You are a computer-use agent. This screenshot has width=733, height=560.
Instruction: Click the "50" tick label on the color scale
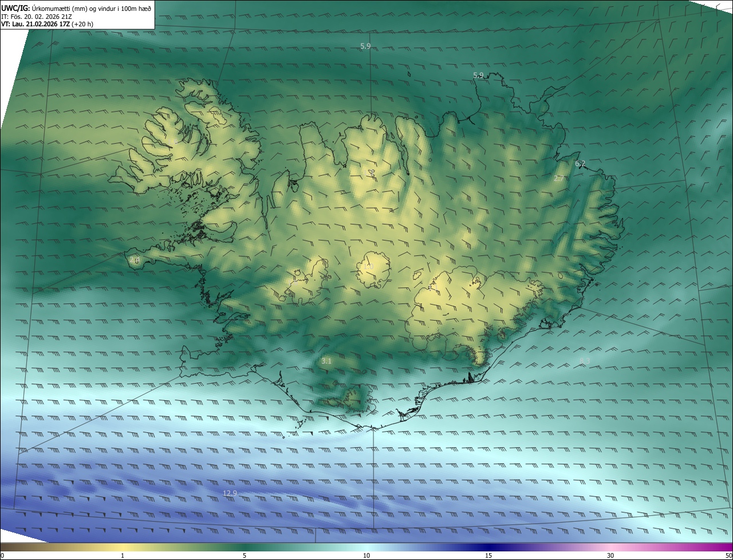(728, 555)
